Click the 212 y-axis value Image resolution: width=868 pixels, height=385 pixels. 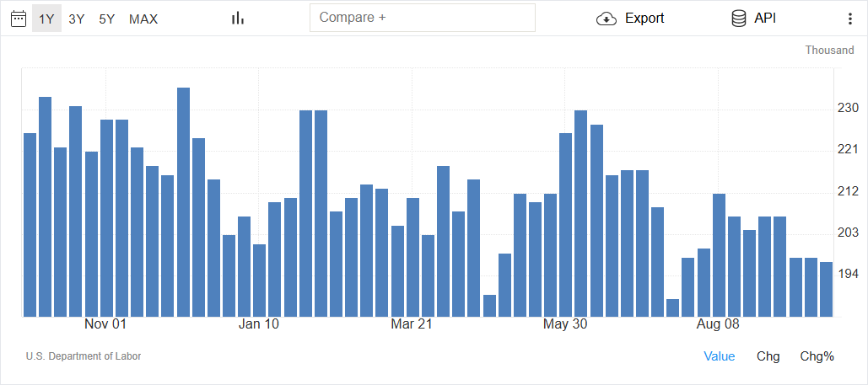click(848, 191)
